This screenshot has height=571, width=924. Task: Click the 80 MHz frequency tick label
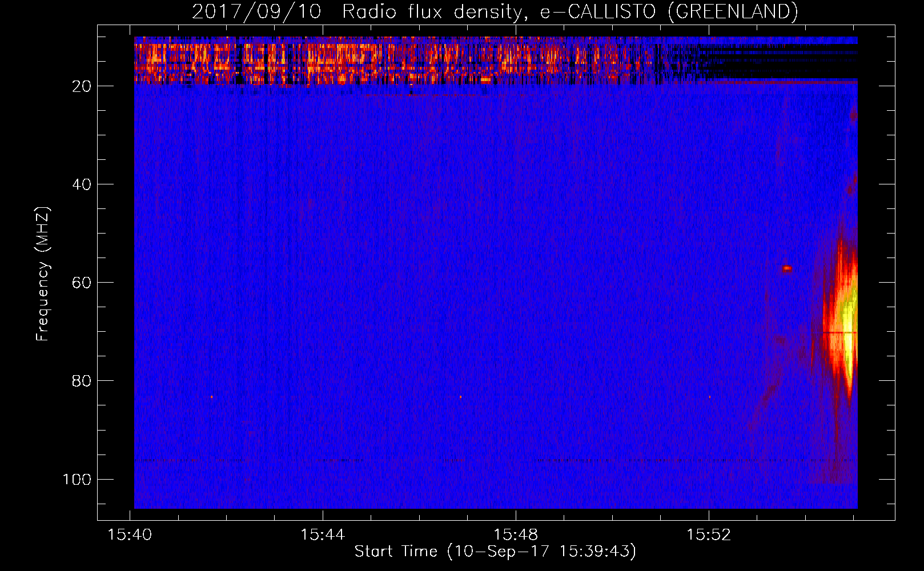pos(82,381)
